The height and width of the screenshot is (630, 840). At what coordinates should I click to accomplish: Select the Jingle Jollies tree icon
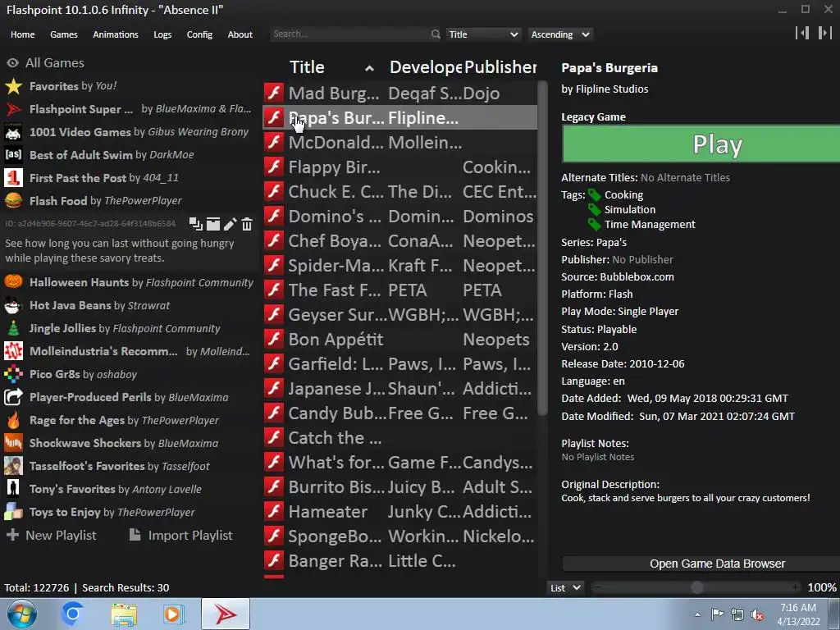[13, 328]
